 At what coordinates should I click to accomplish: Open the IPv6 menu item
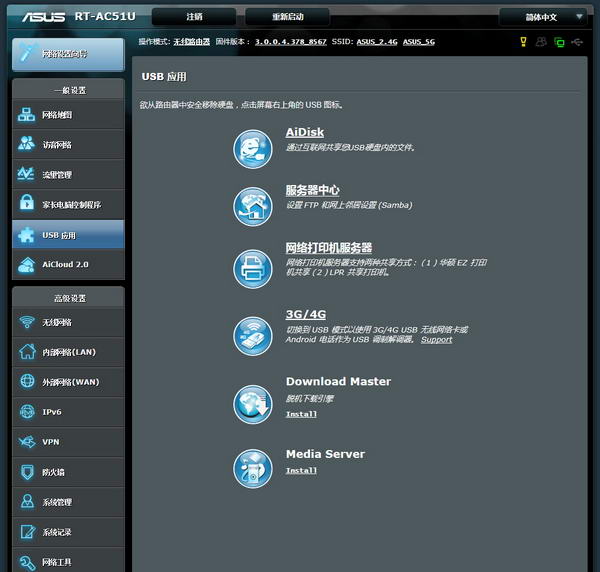68,412
